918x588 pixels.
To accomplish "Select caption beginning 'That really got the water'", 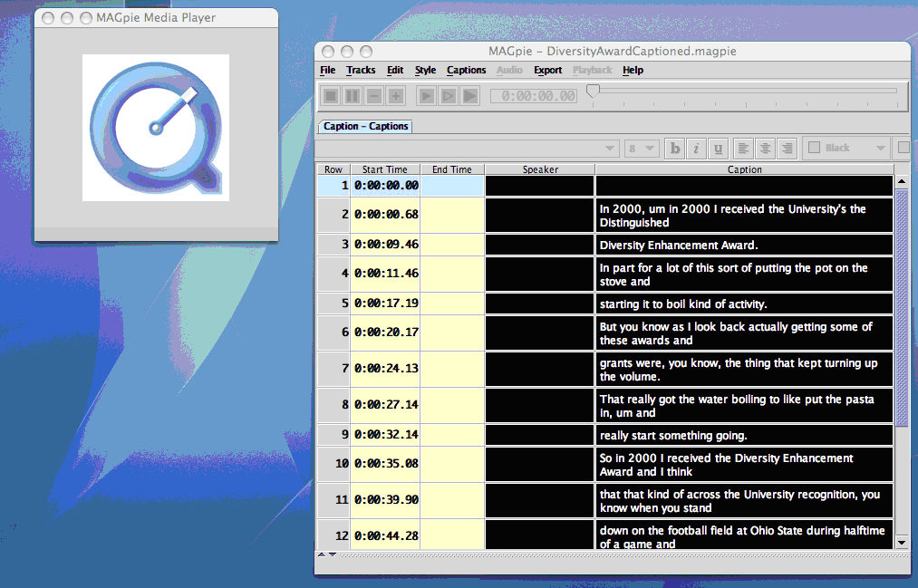I will coord(744,406).
